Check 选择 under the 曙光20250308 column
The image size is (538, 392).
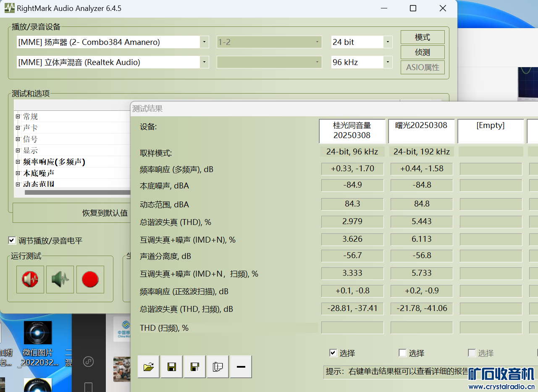coord(402,353)
